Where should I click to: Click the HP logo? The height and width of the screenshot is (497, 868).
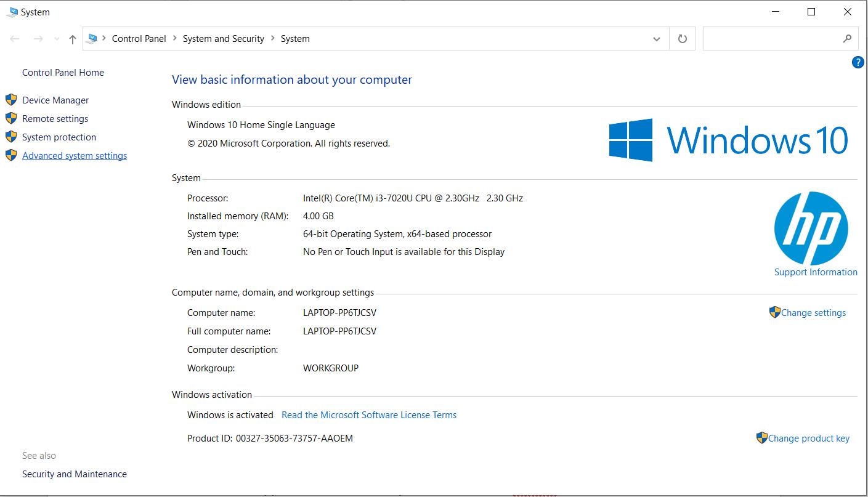coord(811,228)
